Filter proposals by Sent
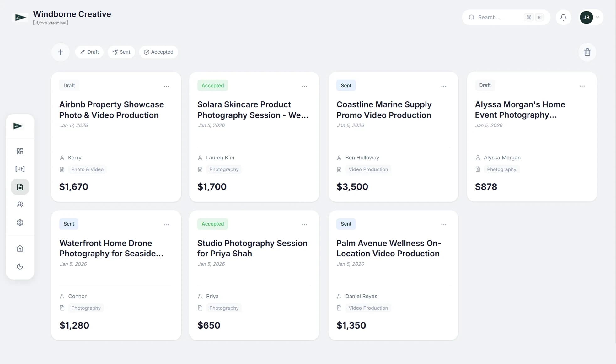 [x=121, y=52]
